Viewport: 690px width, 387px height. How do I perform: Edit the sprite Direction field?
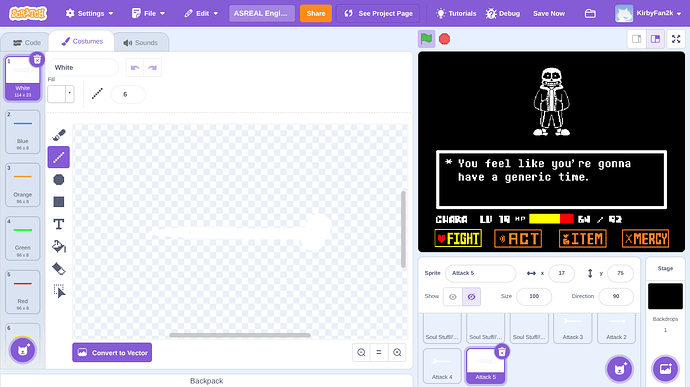[616, 296]
